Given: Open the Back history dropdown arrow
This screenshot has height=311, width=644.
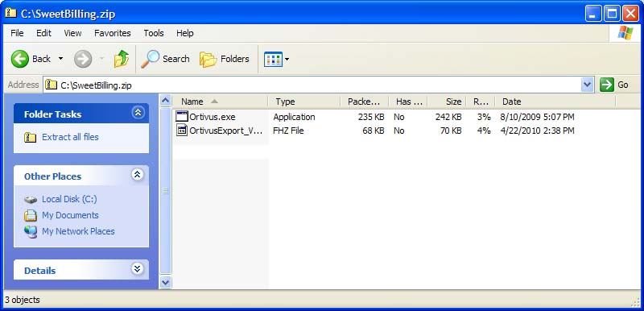Looking at the screenshot, I should pos(61,59).
